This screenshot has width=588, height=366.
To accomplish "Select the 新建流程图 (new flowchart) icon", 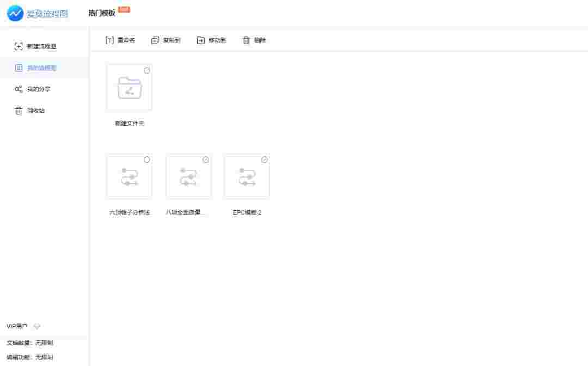I will [x=18, y=46].
